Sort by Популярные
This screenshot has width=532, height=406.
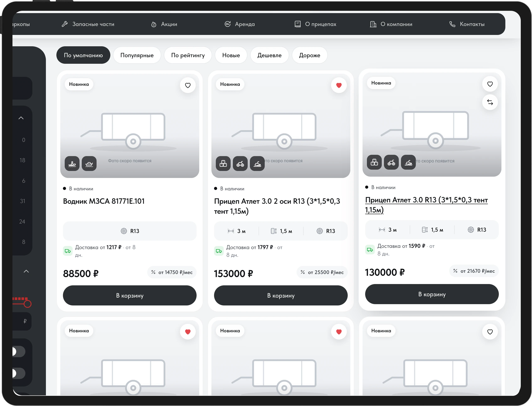tap(137, 55)
